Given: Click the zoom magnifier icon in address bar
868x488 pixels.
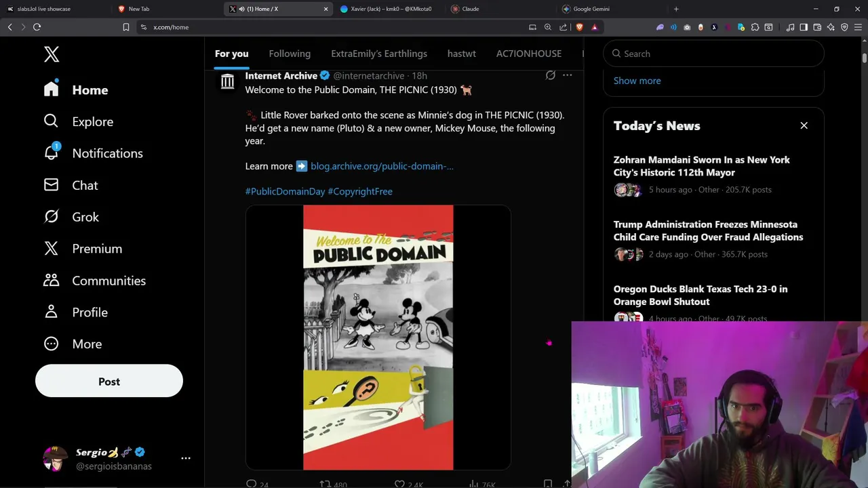Looking at the screenshot, I should pyautogui.click(x=548, y=27).
